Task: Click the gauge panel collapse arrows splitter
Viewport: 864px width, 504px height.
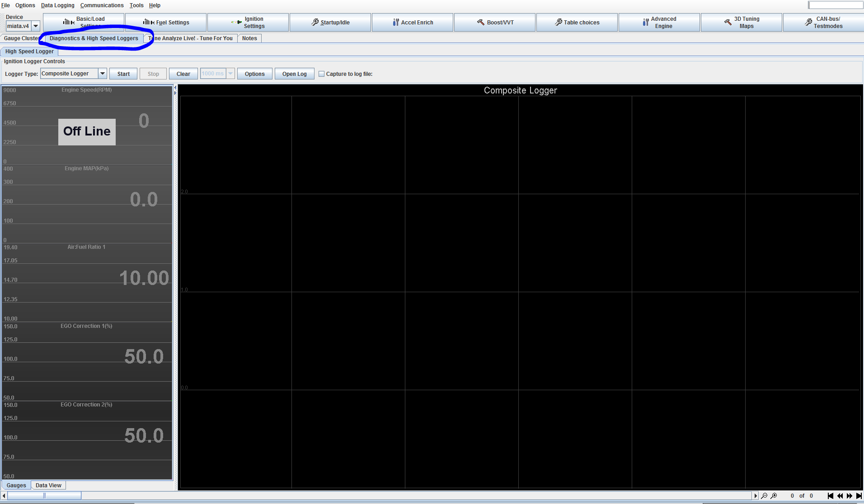Action: pos(175,90)
